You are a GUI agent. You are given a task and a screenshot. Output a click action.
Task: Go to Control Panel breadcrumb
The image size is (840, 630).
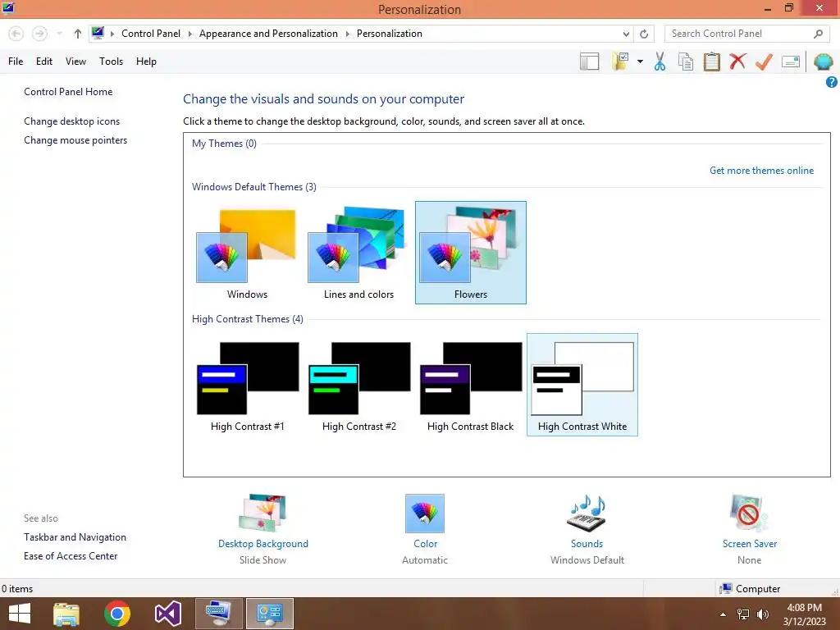coord(151,34)
